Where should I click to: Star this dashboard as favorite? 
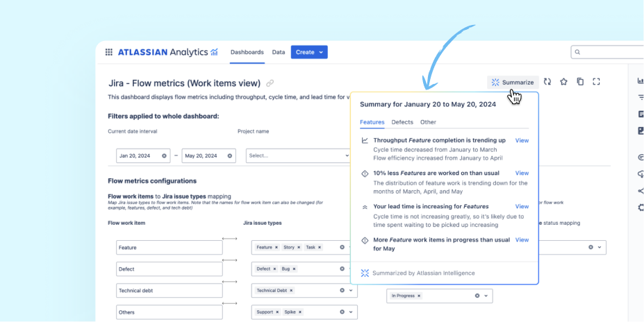pos(563,82)
